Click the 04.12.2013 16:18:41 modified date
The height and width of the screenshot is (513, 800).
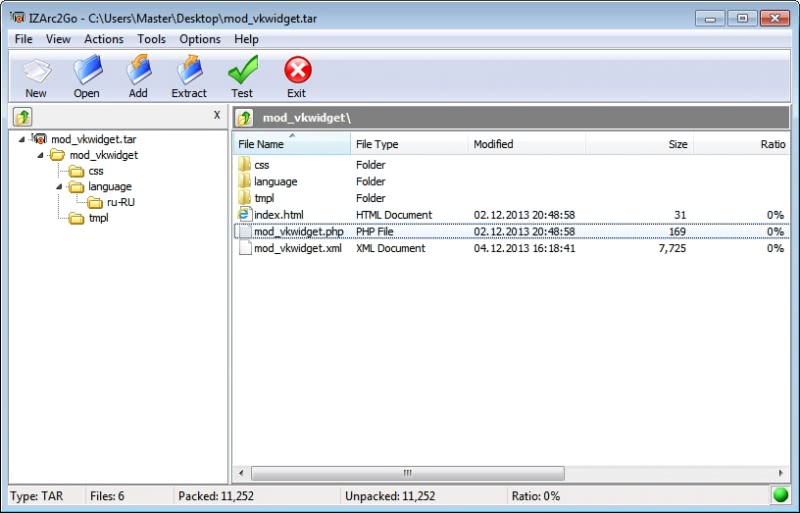click(524, 248)
